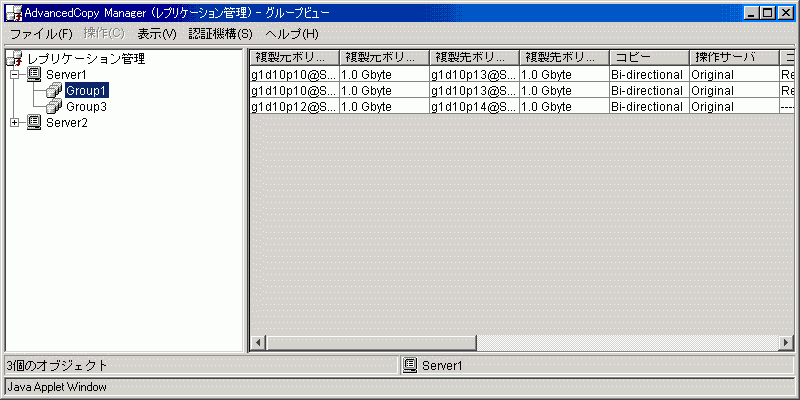Click the left arrow of horizontal scrollbar
The height and width of the screenshot is (400, 800).
tap(258, 342)
